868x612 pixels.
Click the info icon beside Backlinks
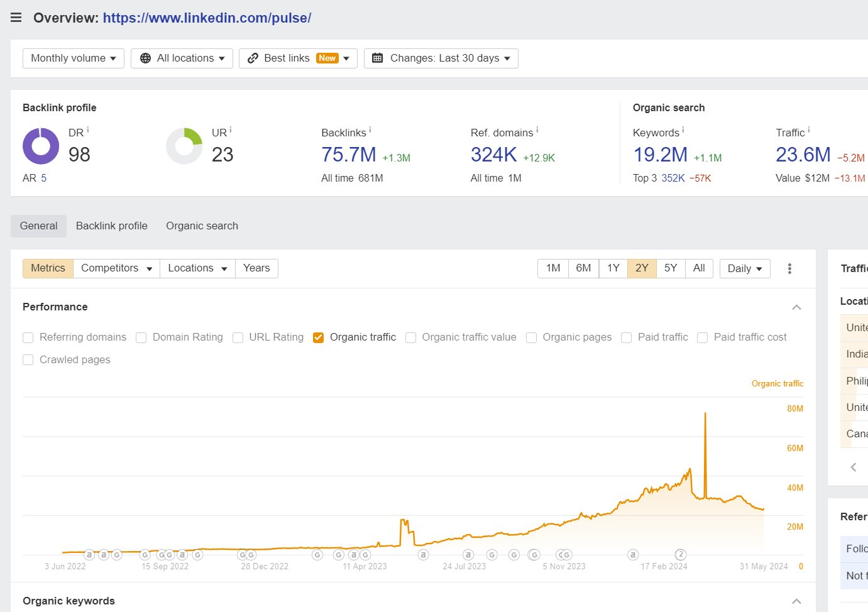click(x=370, y=130)
